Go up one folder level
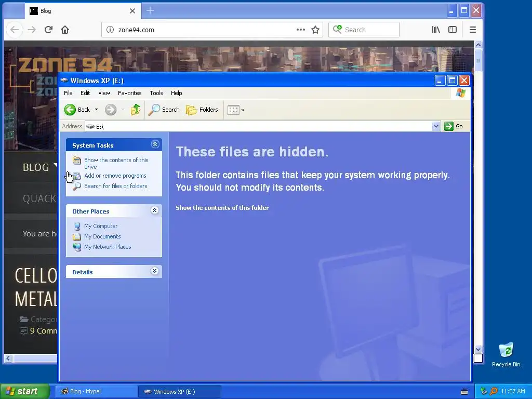532x399 pixels. click(136, 110)
